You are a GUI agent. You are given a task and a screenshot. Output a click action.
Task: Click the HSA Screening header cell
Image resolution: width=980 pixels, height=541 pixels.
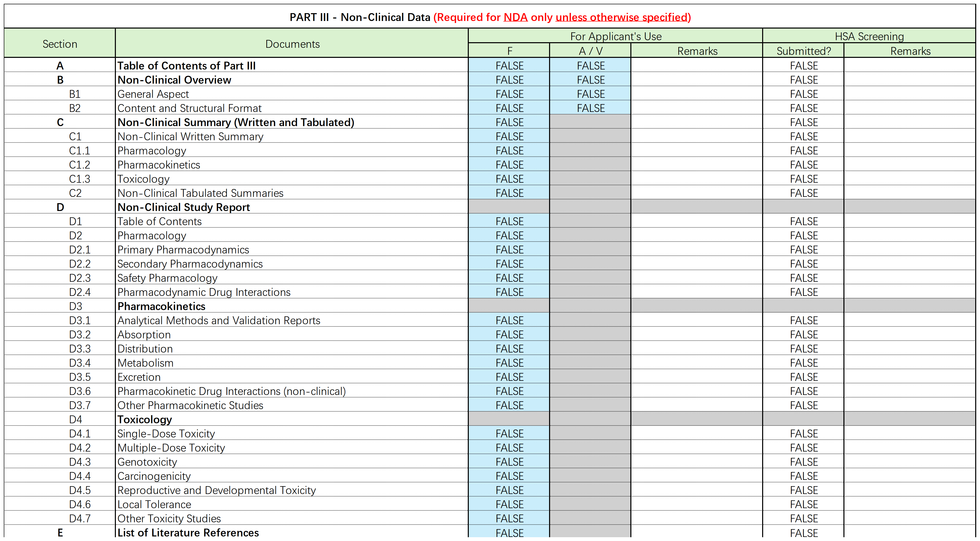pos(869,36)
